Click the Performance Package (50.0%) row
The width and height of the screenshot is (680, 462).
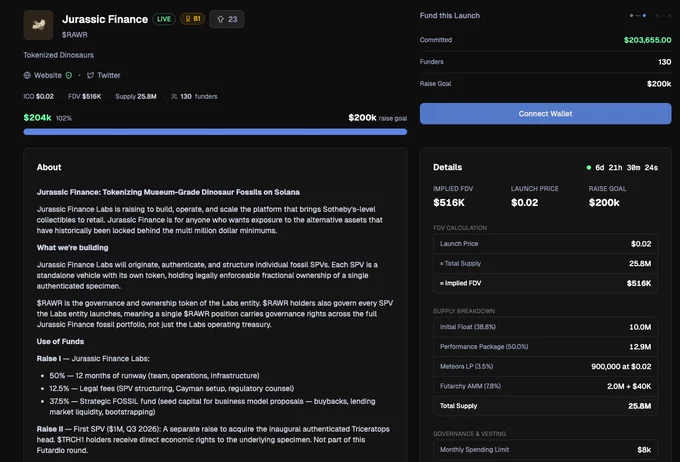(x=545, y=347)
